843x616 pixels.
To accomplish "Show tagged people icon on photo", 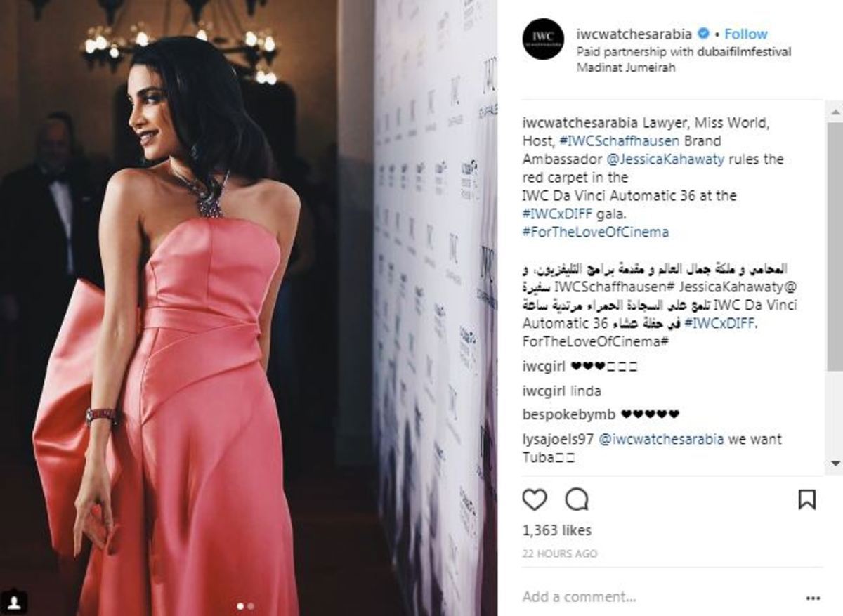I will point(14,602).
